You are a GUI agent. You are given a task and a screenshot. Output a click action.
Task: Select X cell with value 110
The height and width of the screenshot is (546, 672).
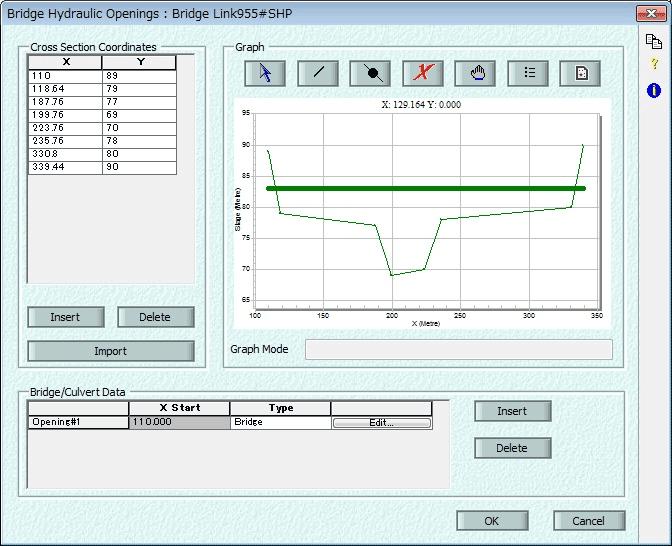[65, 76]
